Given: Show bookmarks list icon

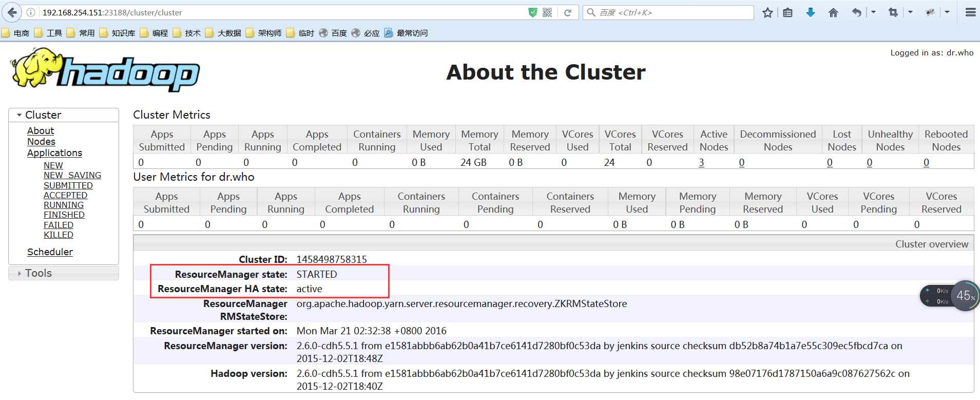Looking at the screenshot, I should tap(787, 12).
